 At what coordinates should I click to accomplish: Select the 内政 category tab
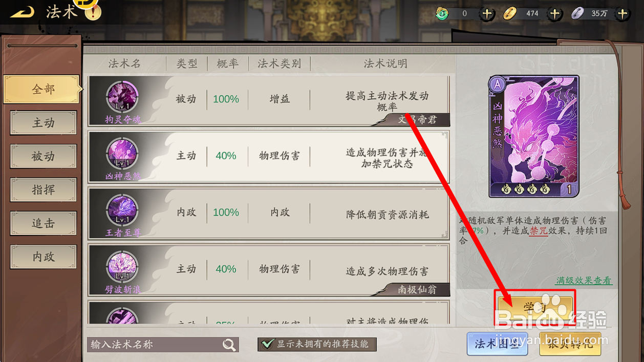[x=44, y=257]
